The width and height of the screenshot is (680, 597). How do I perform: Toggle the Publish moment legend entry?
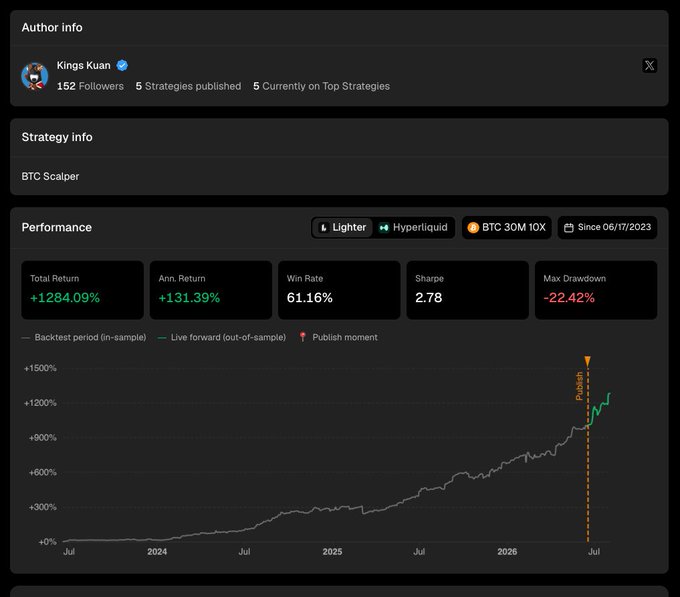[x=338, y=337]
